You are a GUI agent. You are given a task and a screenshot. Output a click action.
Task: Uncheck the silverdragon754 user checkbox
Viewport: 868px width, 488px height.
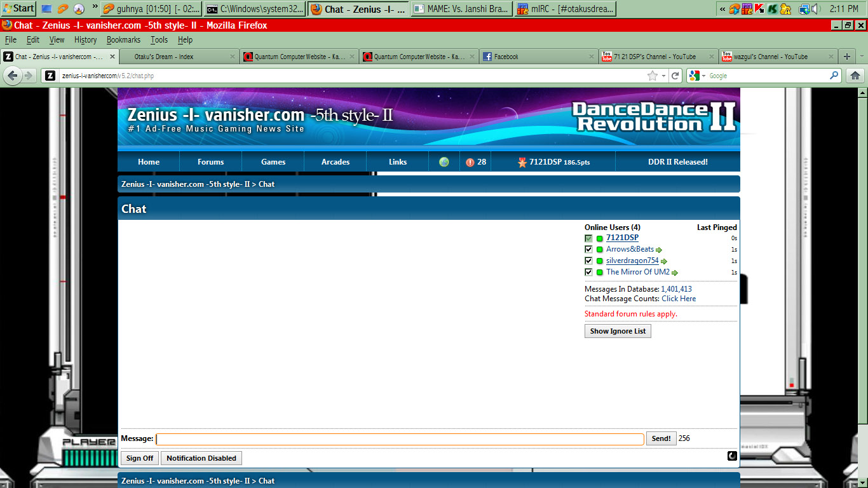(x=588, y=261)
